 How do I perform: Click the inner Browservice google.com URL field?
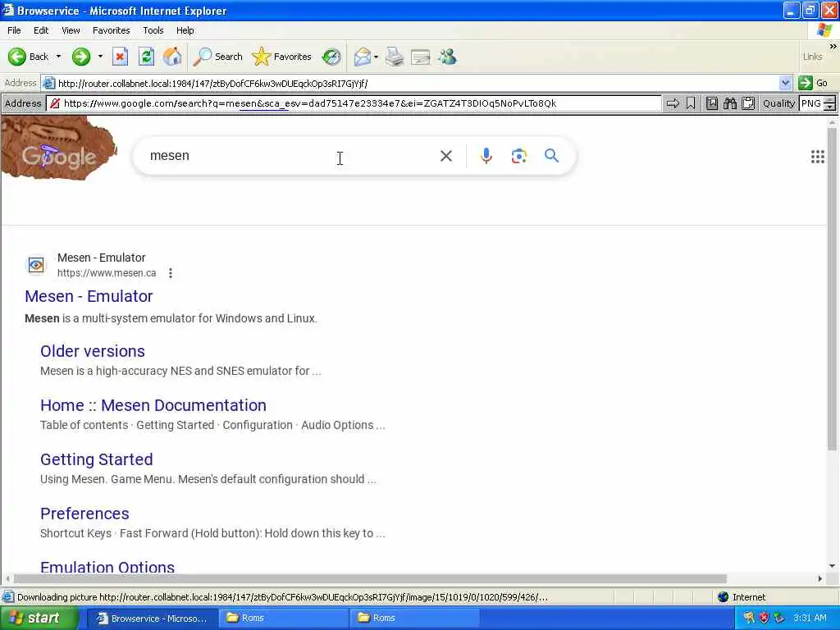click(354, 103)
